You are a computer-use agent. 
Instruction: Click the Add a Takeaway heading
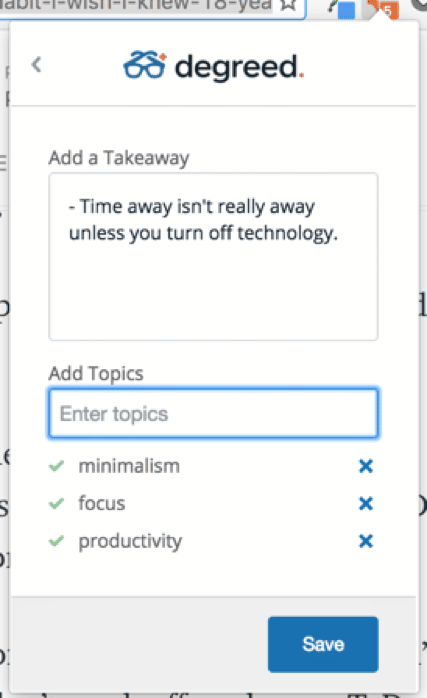point(119,158)
